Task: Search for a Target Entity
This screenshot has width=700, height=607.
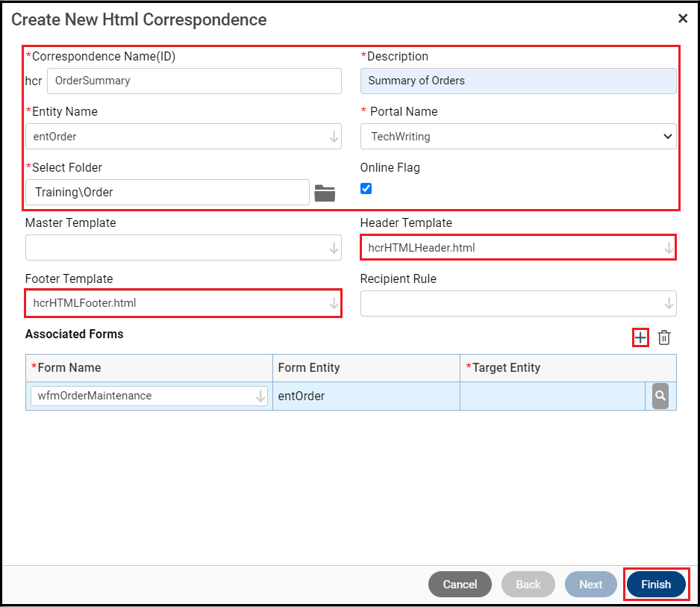Action: (x=660, y=396)
